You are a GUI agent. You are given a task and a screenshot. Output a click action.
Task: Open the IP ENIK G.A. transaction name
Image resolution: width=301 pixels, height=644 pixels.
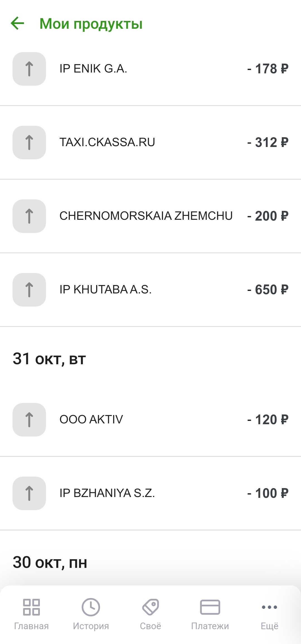coord(93,69)
